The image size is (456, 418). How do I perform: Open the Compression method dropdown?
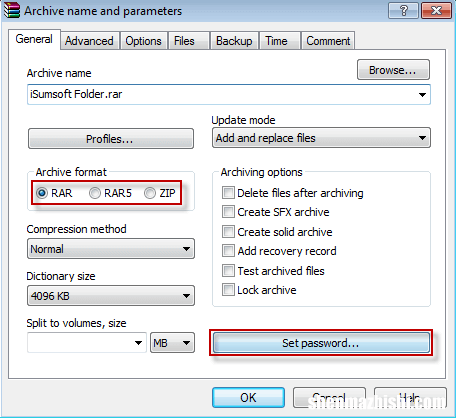(x=111, y=249)
